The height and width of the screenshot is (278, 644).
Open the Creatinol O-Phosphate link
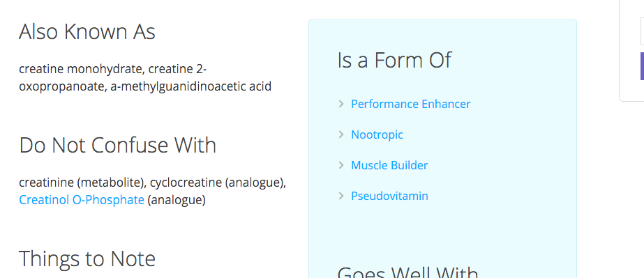click(82, 200)
